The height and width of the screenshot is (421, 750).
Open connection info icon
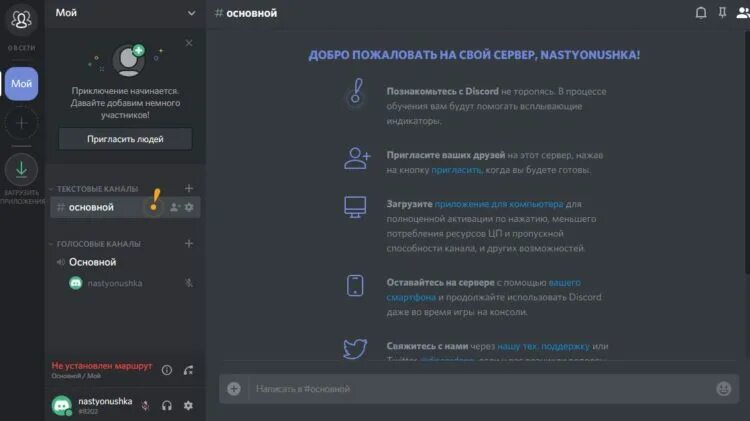click(x=166, y=370)
